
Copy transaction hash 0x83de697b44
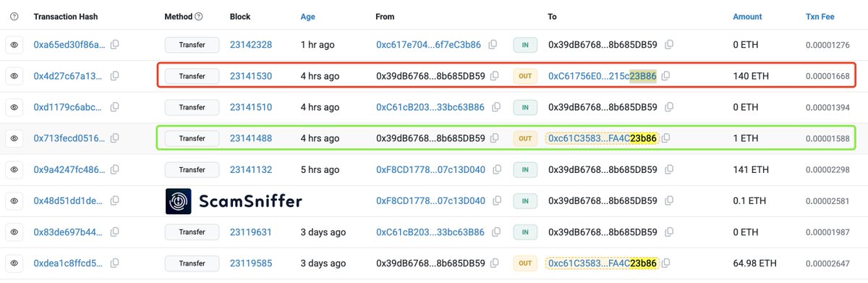(114, 232)
